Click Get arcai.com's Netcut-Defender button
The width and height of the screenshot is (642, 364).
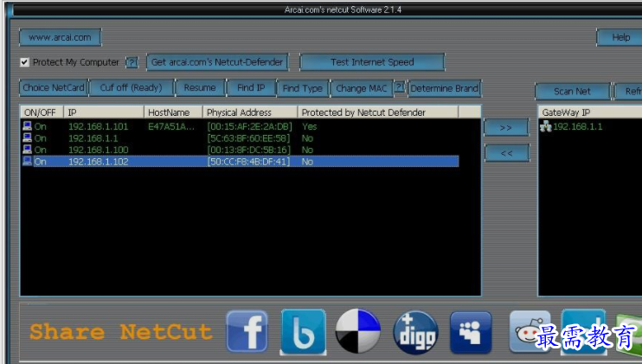pyautogui.click(x=217, y=62)
